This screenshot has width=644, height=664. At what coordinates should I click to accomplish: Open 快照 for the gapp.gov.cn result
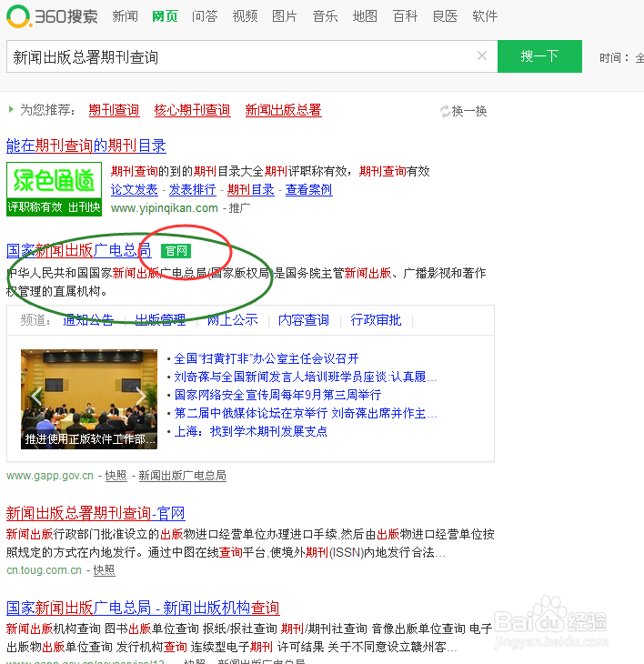(116, 476)
